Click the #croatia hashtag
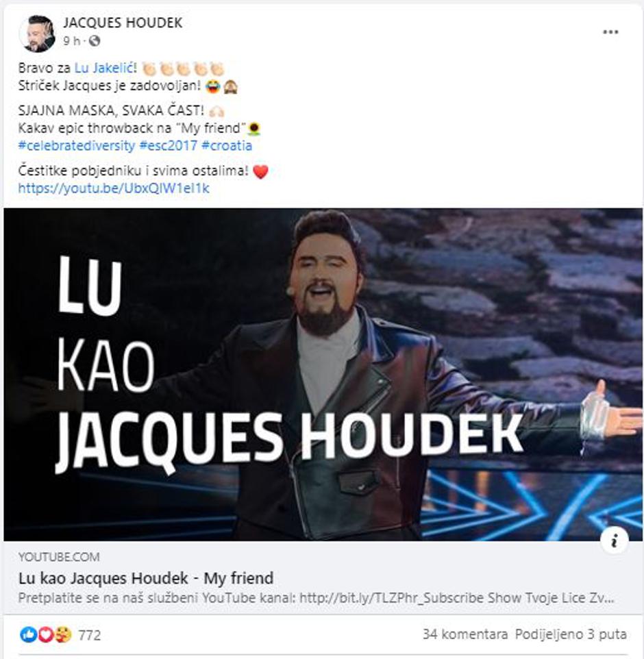The height and width of the screenshot is (659, 644). point(227,145)
